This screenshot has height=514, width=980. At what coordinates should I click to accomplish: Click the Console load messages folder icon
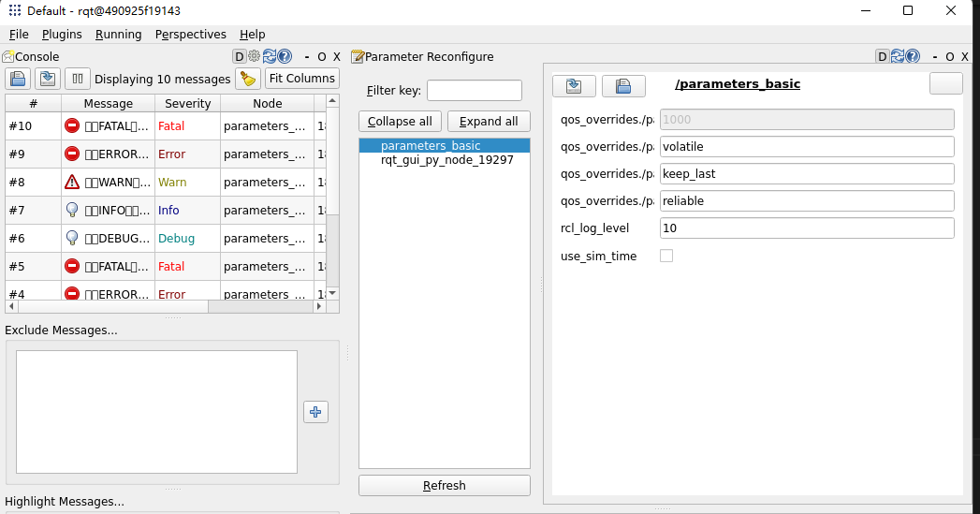coord(19,80)
